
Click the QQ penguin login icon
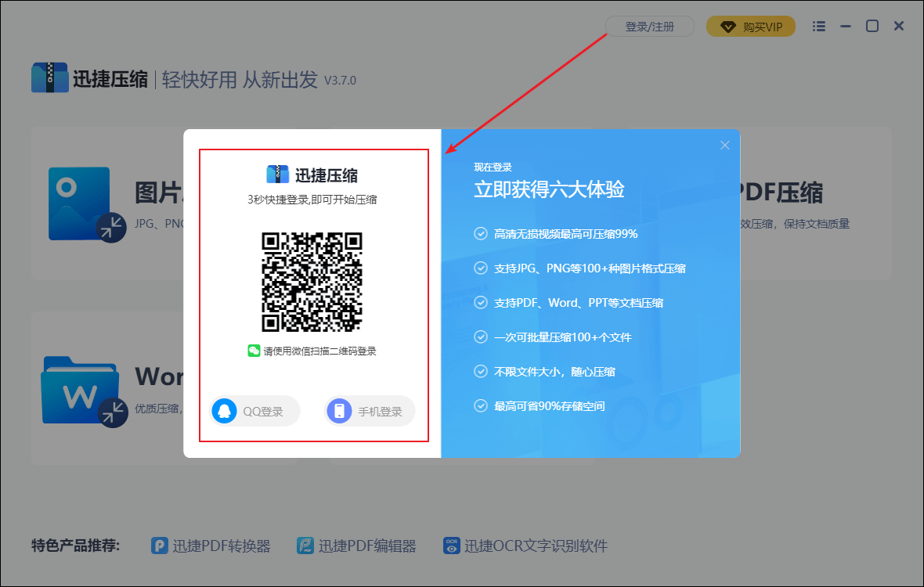pos(225,411)
